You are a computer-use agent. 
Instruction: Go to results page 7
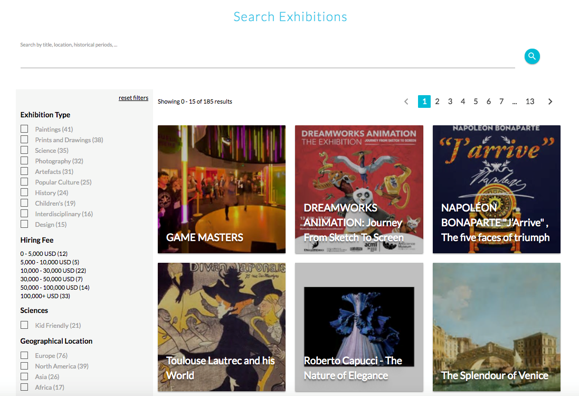pyautogui.click(x=501, y=101)
